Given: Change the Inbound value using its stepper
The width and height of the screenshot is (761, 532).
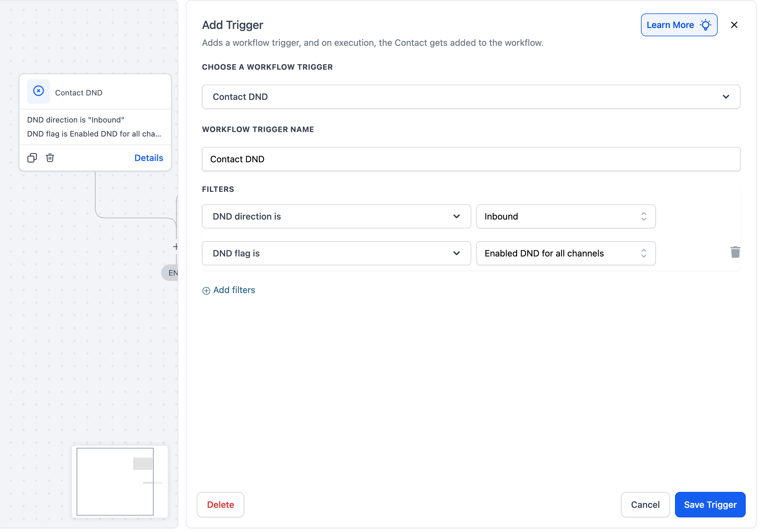Looking at the screenshot, I should (x=643, y=217).
